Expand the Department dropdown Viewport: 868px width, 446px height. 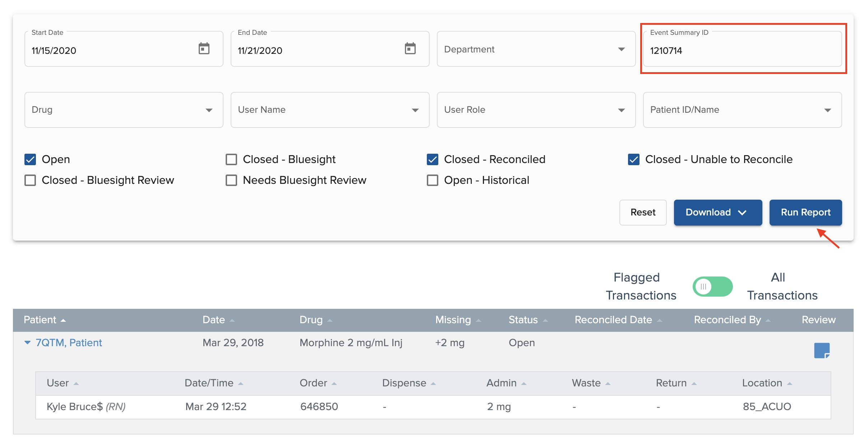(x=536, y=49)
